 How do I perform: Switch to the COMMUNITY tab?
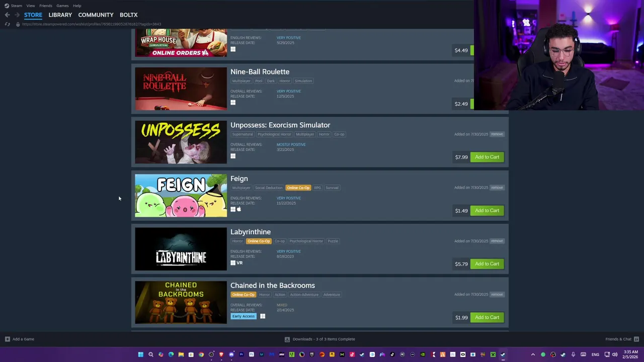[96, 15]
